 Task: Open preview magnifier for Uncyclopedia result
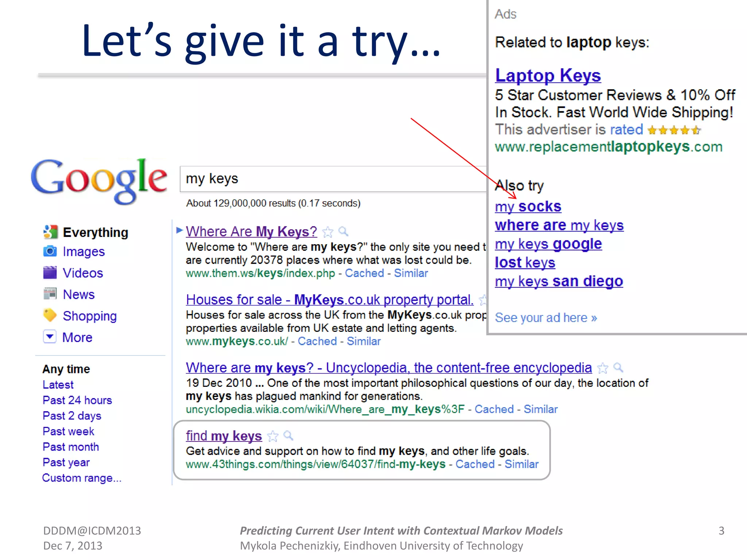pyautogui.click(x=618, y=367)
